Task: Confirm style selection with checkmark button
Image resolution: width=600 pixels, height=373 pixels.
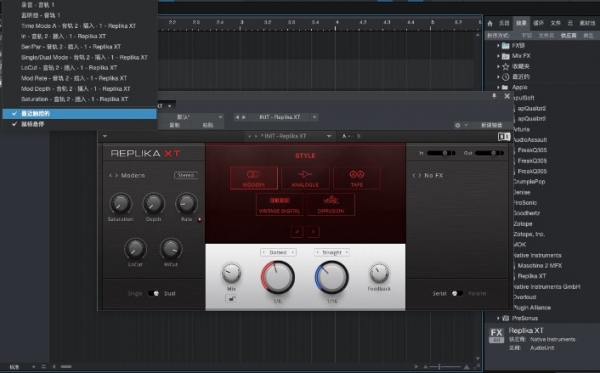Action: pos(297,231)
